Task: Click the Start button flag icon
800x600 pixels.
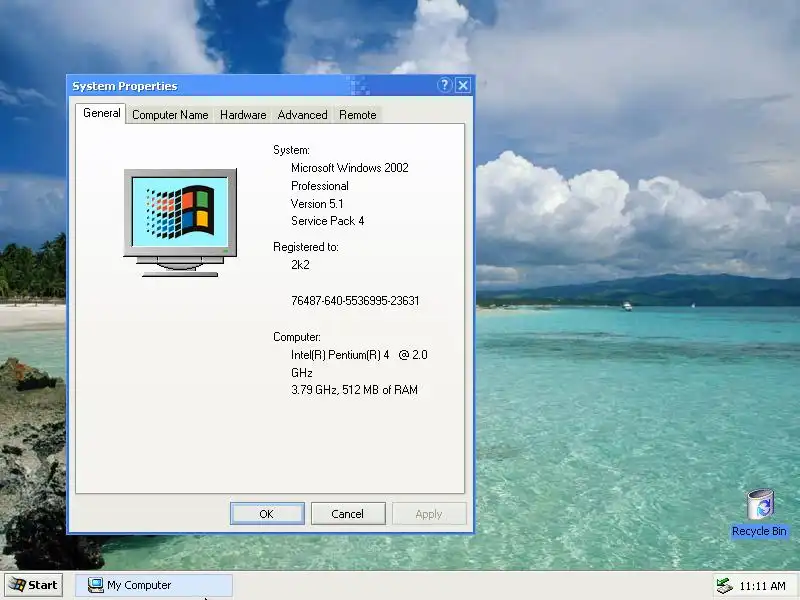Action: point(17,585)
